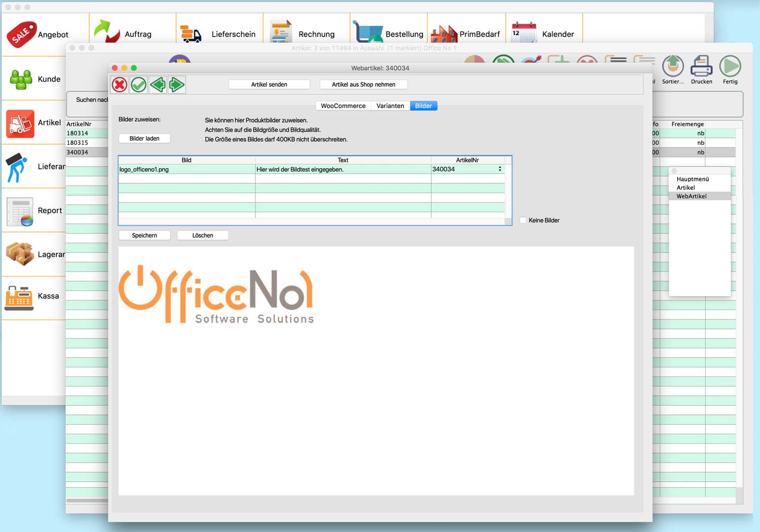This screenshot has width=760, height=532.
Task: Select the logo_officeno1.png image cell
Action: 186,169
